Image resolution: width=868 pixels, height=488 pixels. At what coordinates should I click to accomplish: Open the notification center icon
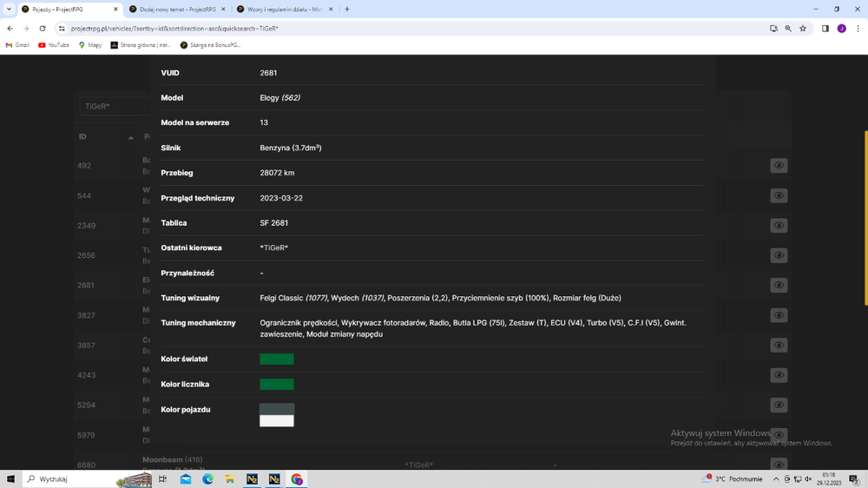pos(855,478)
